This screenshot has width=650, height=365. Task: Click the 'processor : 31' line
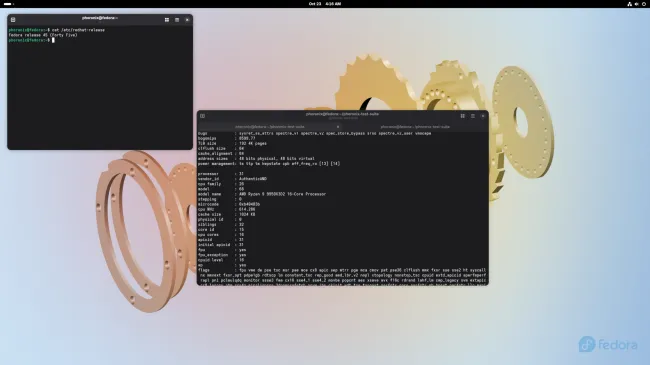221,174
